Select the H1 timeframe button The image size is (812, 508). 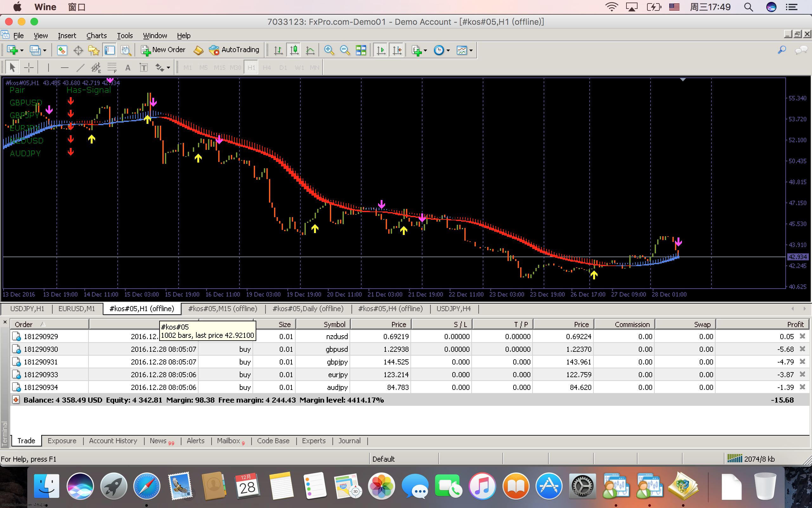pyautogui.click(x=251, y=68)
